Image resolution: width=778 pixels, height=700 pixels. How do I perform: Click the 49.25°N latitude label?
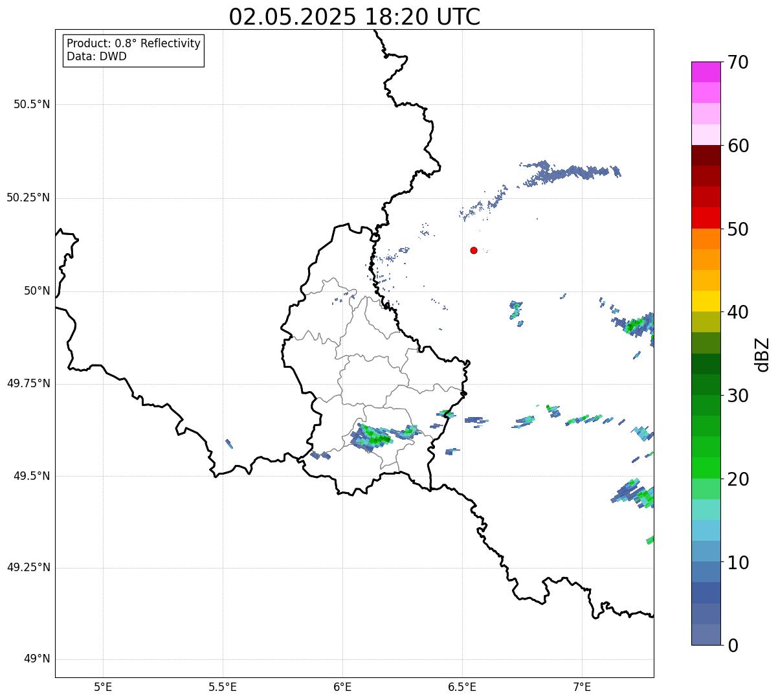tap(28, 567)
